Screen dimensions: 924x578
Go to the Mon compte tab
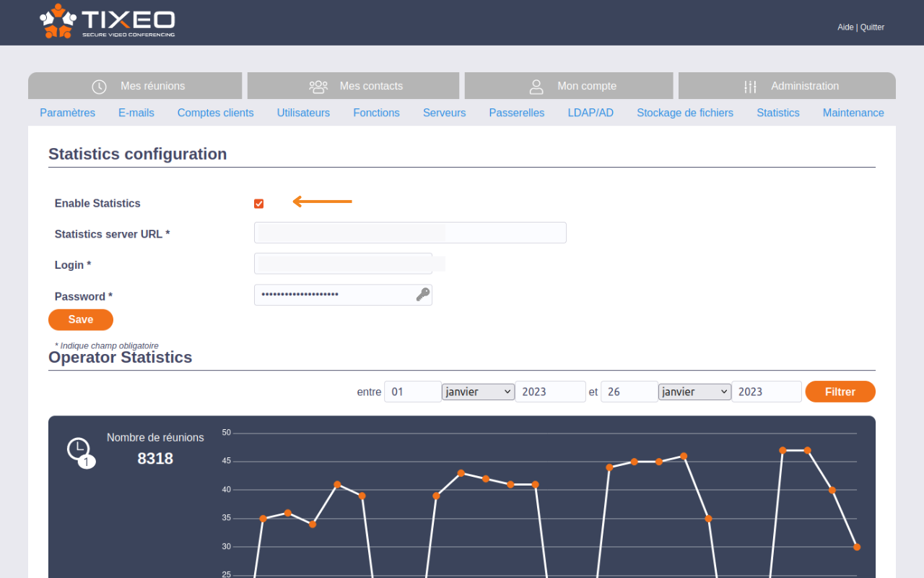click(x=569, y=86)
